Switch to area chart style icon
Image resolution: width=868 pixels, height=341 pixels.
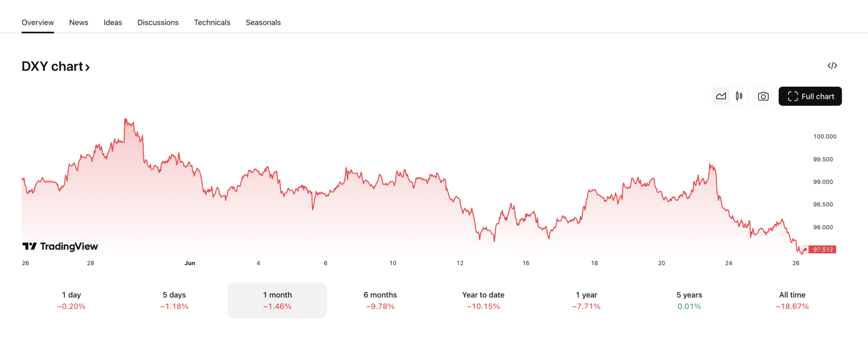[721, 96]
